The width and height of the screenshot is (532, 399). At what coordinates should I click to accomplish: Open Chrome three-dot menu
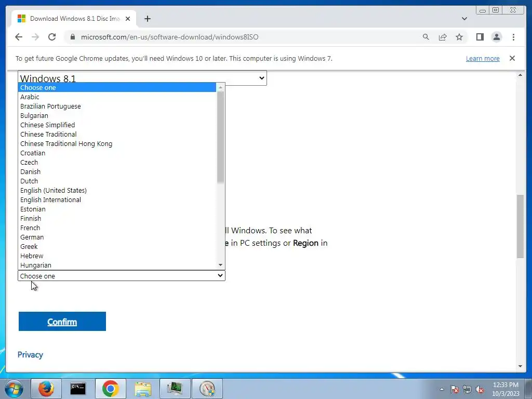(513, 37)
